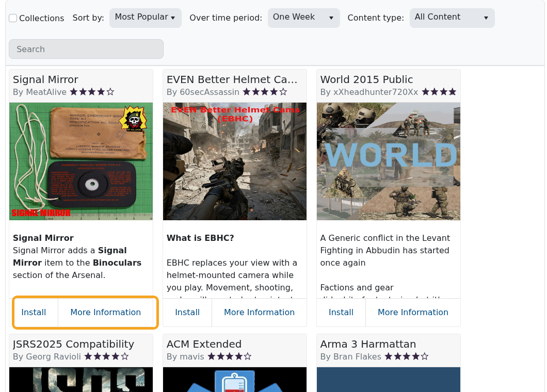Click author name 60secAssassin
The image size is (547, 392).
click(x=210, y=92)
